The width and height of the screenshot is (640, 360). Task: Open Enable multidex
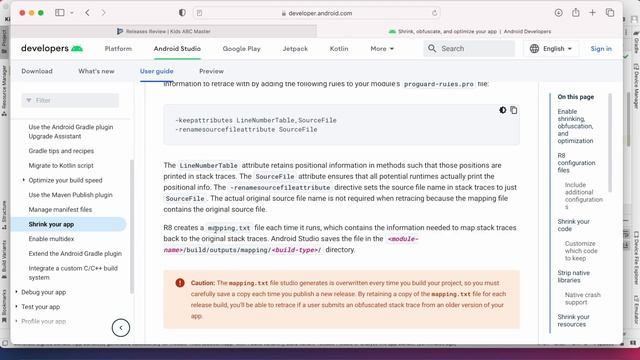(x=51, y=239)
